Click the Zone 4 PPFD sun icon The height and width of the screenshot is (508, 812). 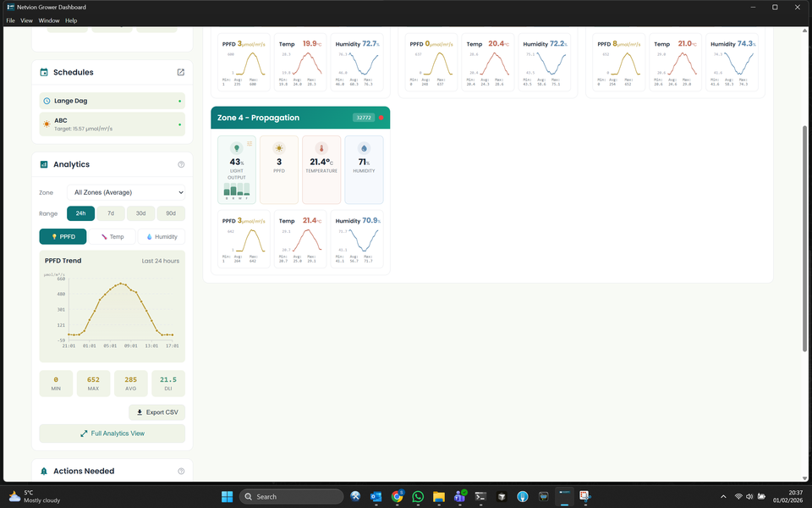(279, 148)
